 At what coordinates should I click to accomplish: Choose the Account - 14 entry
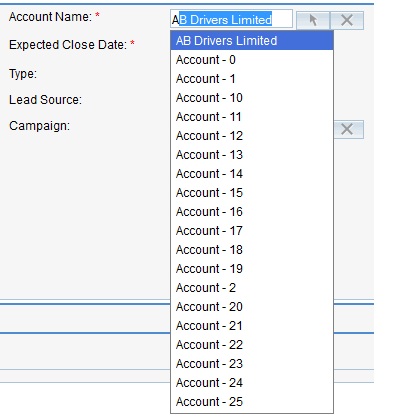[252, 174]
